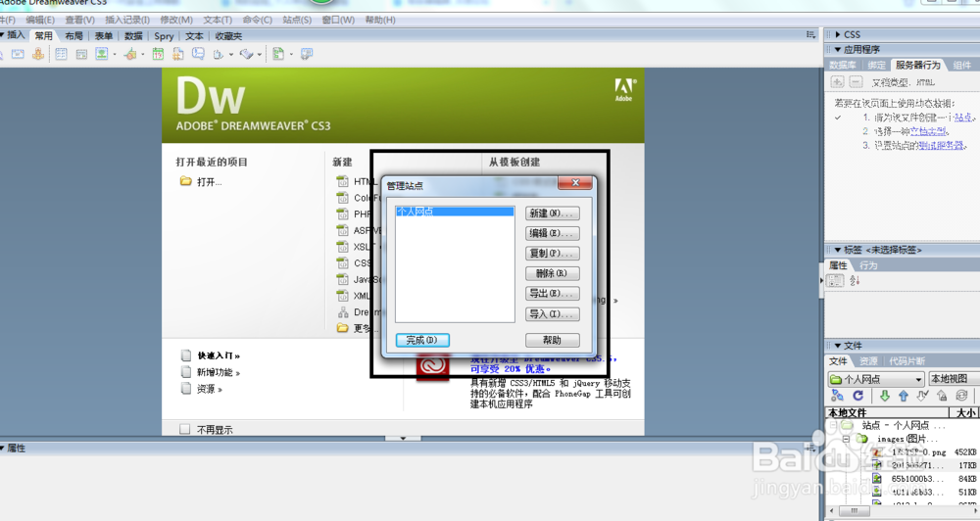
Task: Insert a table from the toolbar
Action: (61, 54)
